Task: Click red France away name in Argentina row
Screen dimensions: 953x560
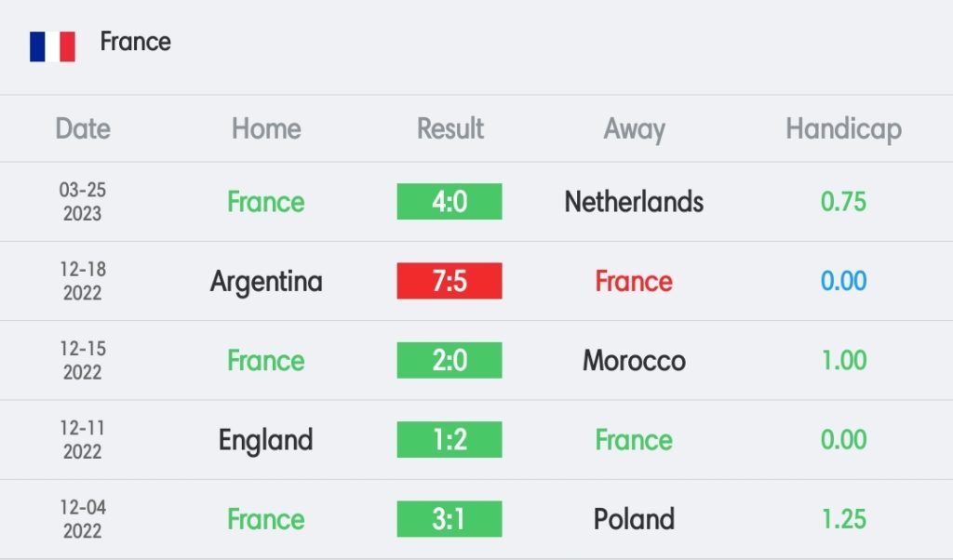Action: tap(634, 281)
